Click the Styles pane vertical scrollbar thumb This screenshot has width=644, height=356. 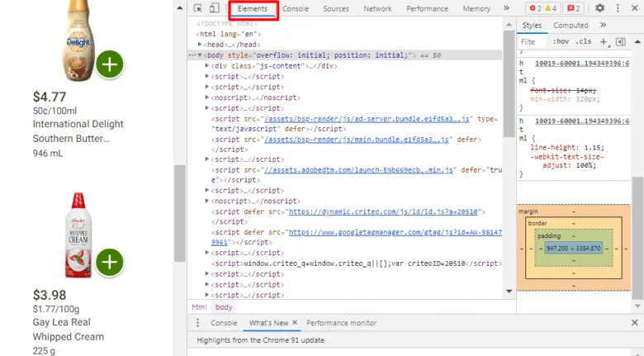[x=637, y=239]
